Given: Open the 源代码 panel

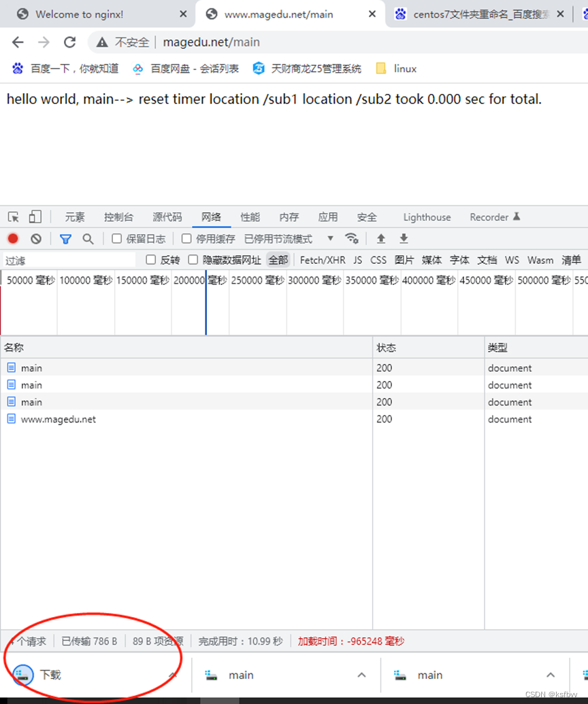Looking at the screenshot, I should coord(167,217).
